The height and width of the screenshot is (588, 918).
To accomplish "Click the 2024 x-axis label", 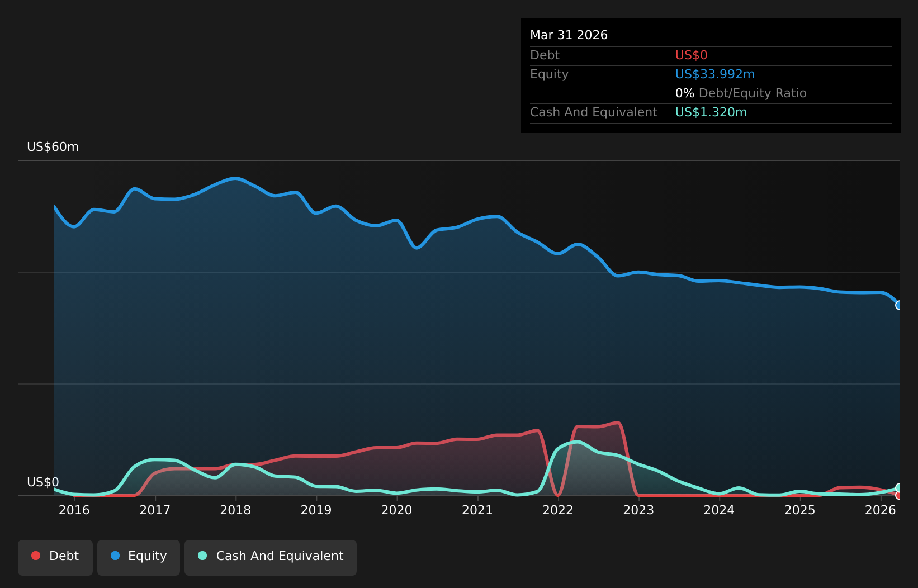I will [719, 510].
